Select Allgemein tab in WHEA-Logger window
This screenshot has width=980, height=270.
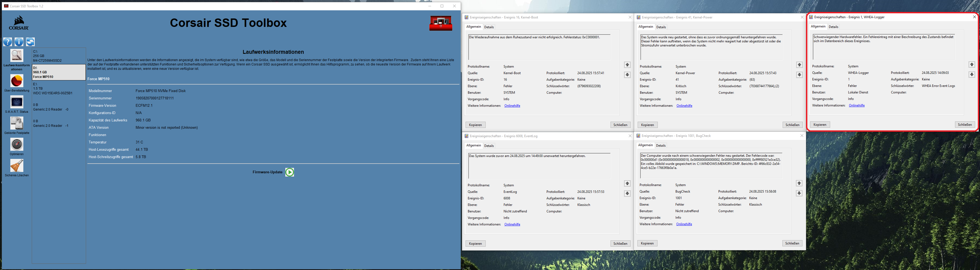click(x=818, y=26)
